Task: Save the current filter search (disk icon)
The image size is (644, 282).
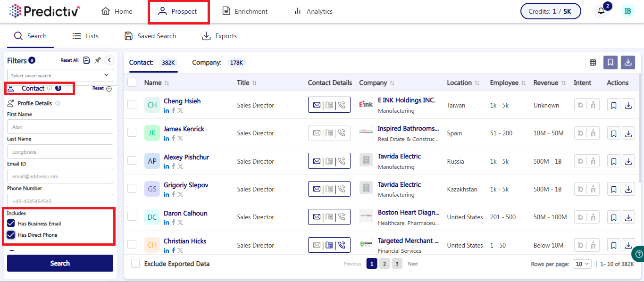Action: point(86,60)
